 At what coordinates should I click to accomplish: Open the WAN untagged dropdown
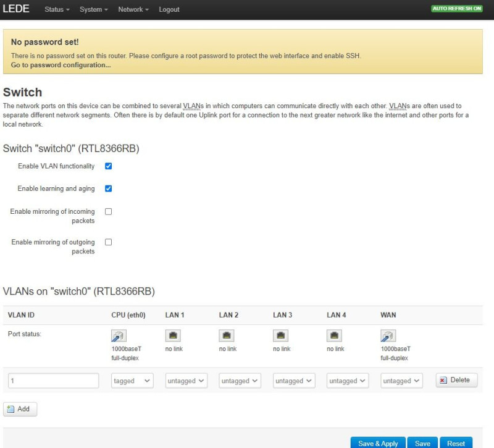[401, 381]
